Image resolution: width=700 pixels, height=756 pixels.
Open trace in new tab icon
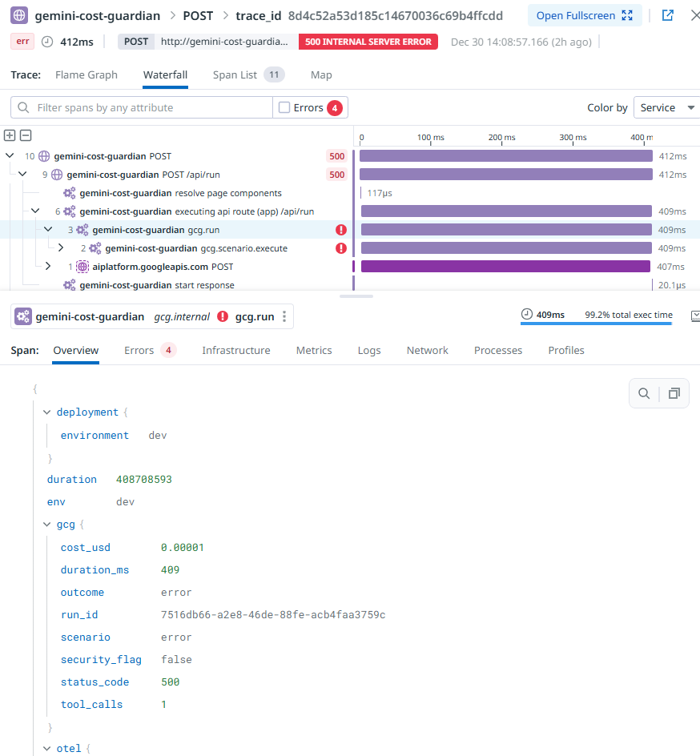point(667,15)
